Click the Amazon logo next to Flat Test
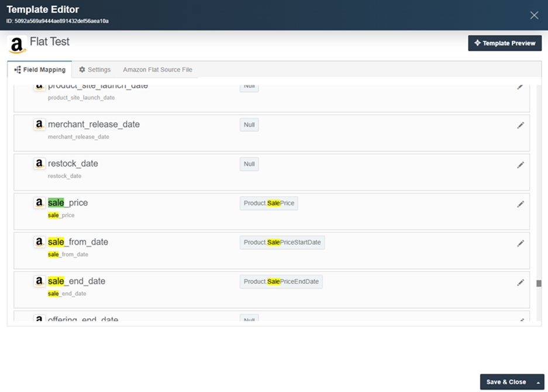 (17, 44)
